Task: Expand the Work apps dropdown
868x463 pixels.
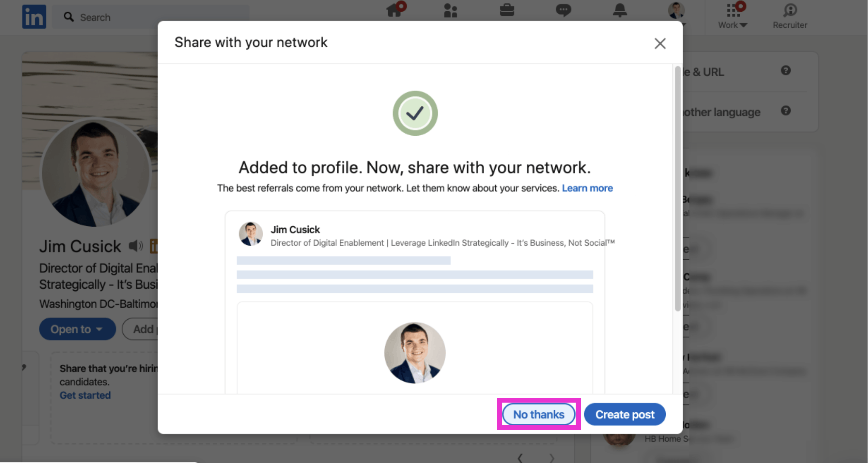Action: click(733, 16)
